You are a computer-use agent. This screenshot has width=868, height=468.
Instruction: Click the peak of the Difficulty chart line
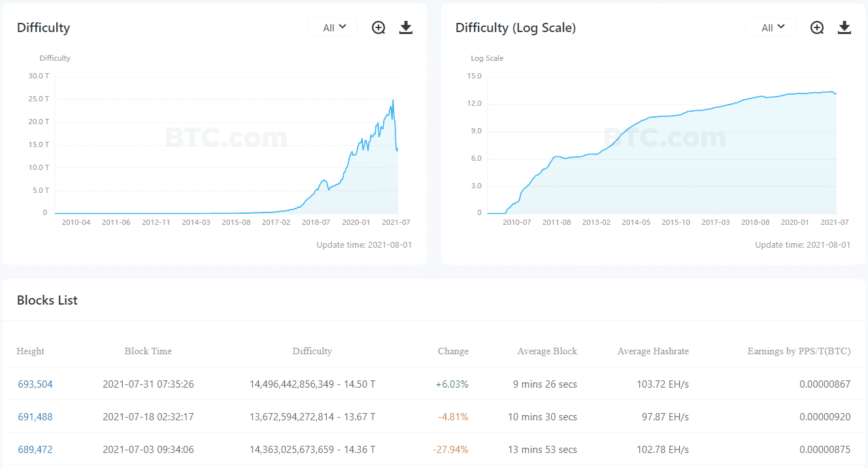point(393,100)
